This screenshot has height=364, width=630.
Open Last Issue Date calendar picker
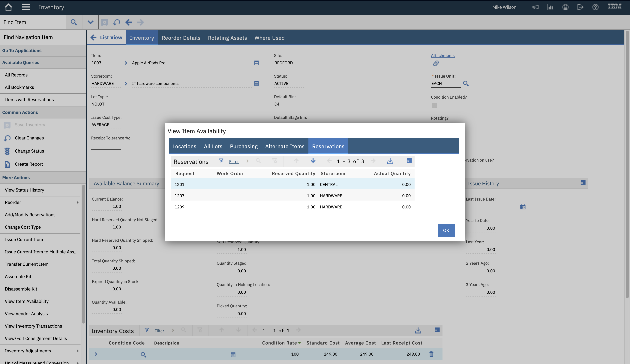point(523,207)
